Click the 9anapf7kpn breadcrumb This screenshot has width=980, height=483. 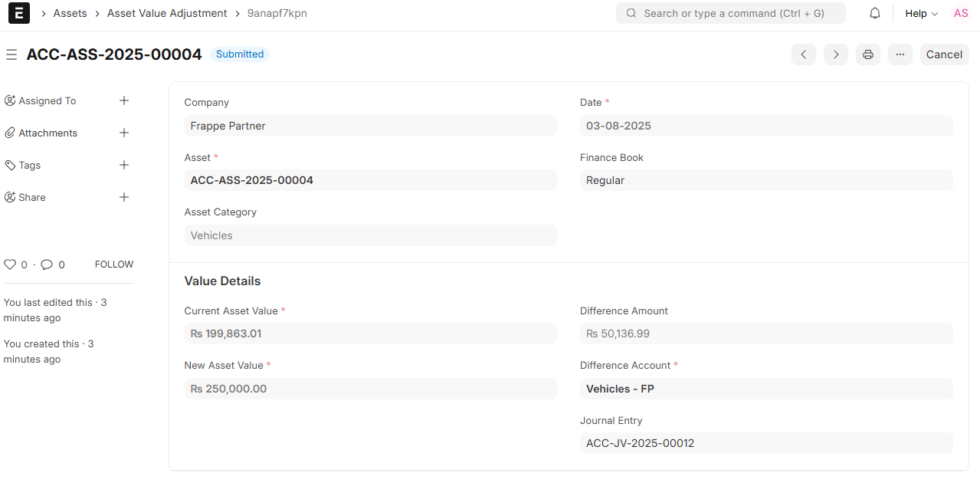click(x=277, y=13)
